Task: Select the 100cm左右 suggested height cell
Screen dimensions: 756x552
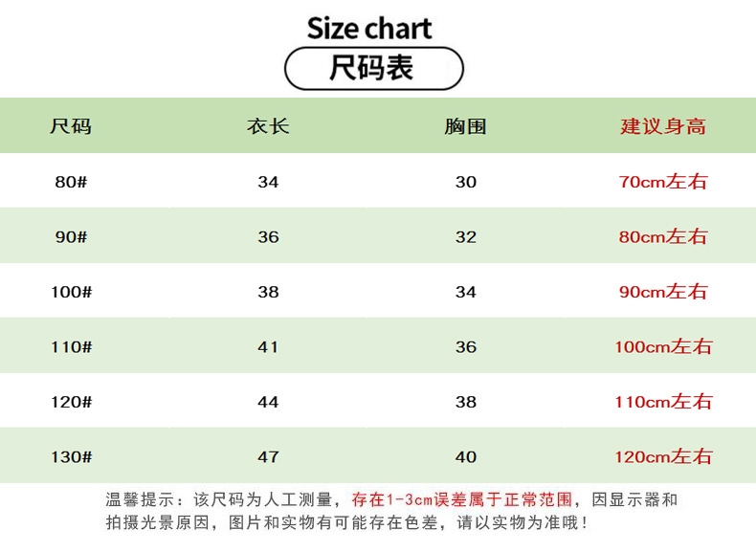Action: pyautogui.click(x=663, y=346)
